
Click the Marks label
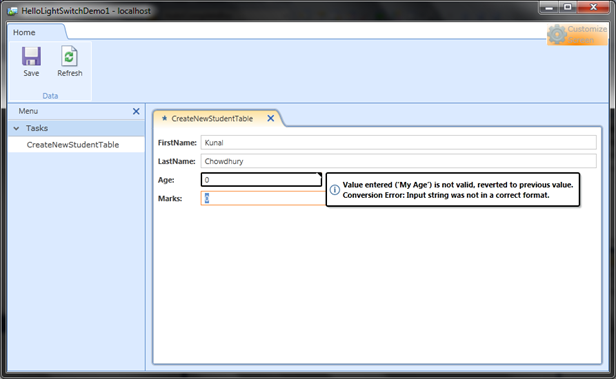click(x=170, y=198)
